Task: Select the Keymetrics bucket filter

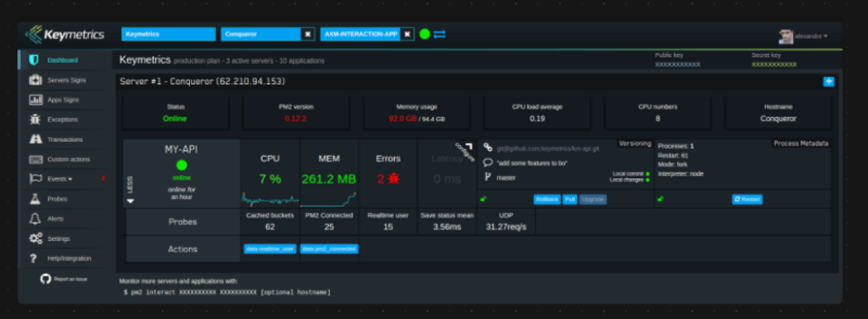Action: (x=169, y=33)
